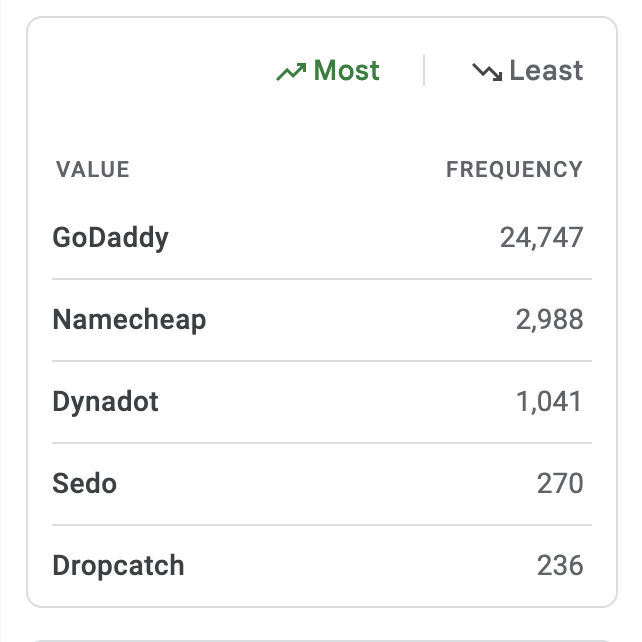
Task: Select the Dropcatch value entry
Action: tap(118, 565)
